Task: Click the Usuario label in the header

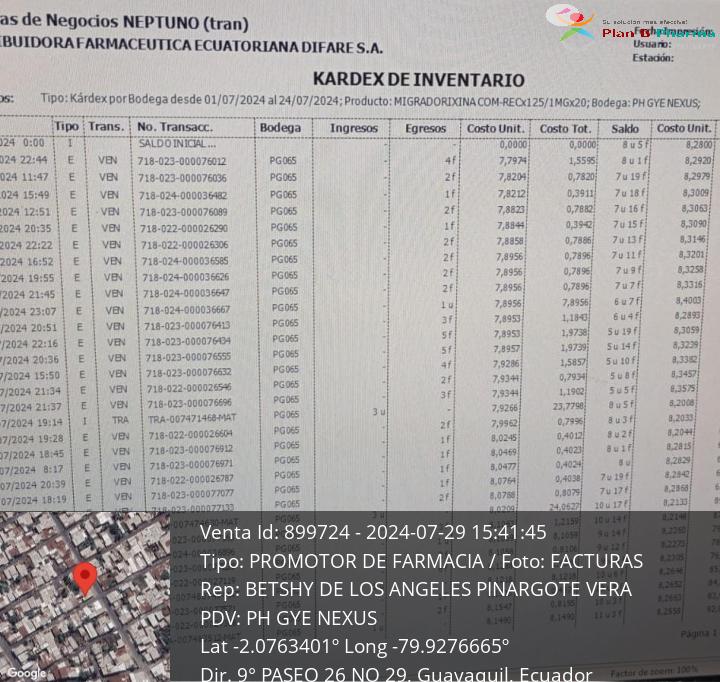Action: tap(652, 44)
